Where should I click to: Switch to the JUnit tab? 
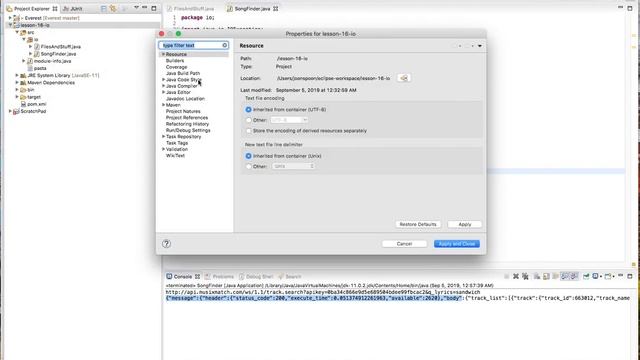[72, 9]
